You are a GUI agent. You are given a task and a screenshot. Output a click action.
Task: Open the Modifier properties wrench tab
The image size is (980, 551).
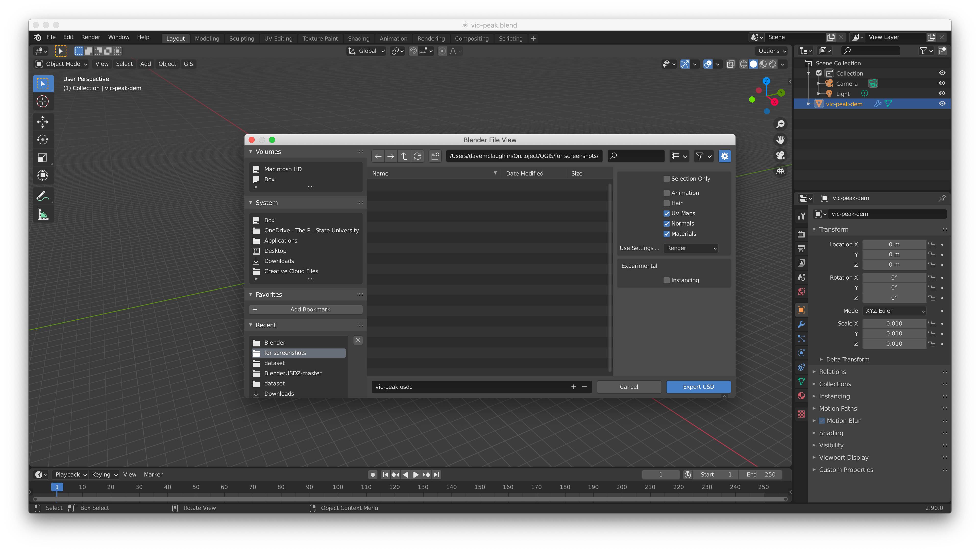click(x=801, y=324)
